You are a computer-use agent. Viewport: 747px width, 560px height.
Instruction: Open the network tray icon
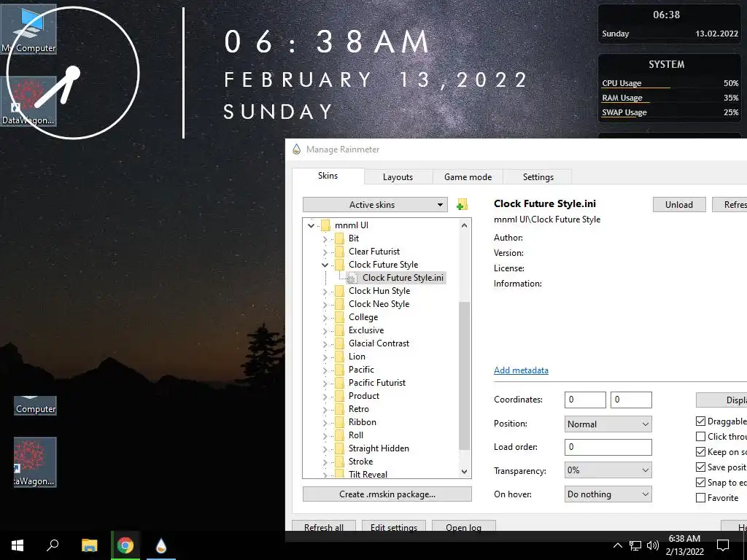tap(635, 545)
